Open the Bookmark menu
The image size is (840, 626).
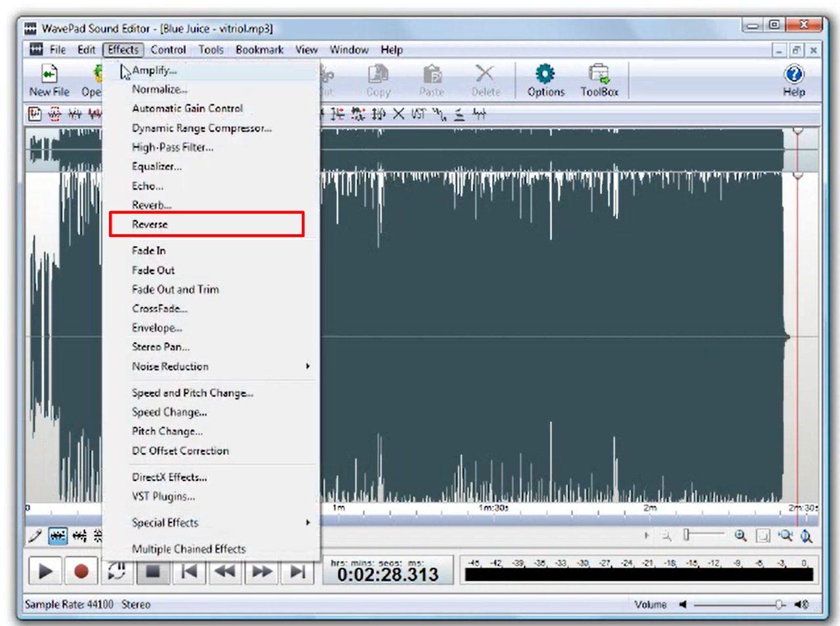point(259,49)
